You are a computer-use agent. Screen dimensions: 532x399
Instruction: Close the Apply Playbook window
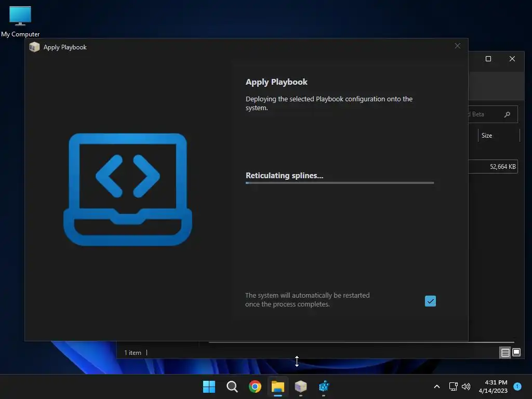tap(457, 46)
